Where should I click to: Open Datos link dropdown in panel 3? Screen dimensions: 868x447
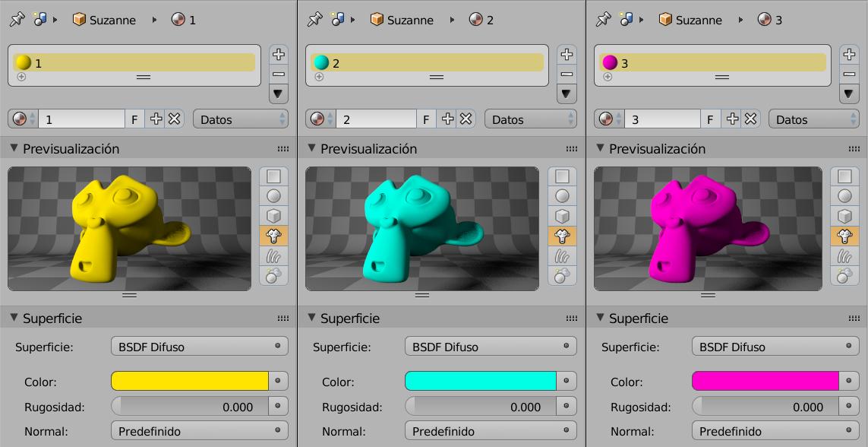[x=814, y=119]
